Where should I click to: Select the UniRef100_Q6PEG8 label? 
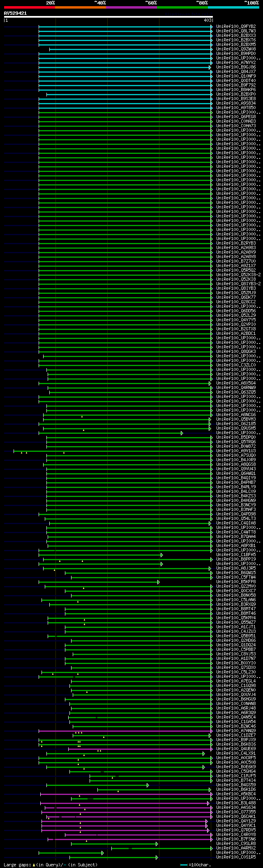(236, 117)
